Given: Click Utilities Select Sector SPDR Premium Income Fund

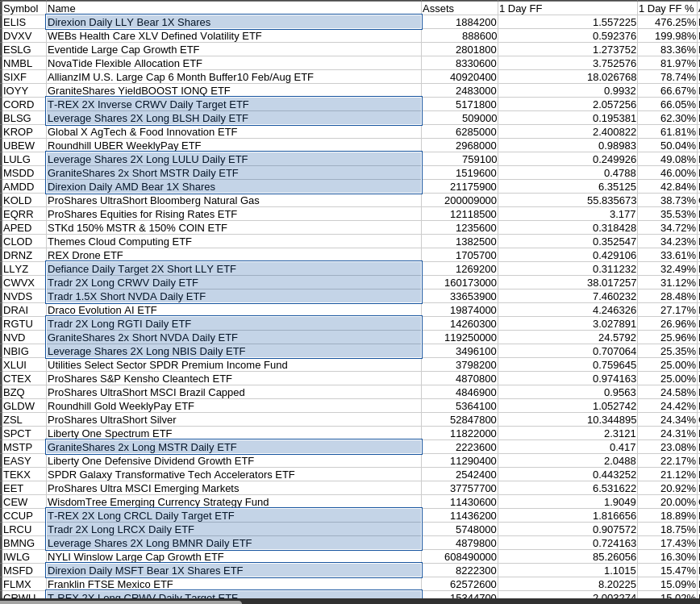Looking at the screenshot, I should 234,365.
